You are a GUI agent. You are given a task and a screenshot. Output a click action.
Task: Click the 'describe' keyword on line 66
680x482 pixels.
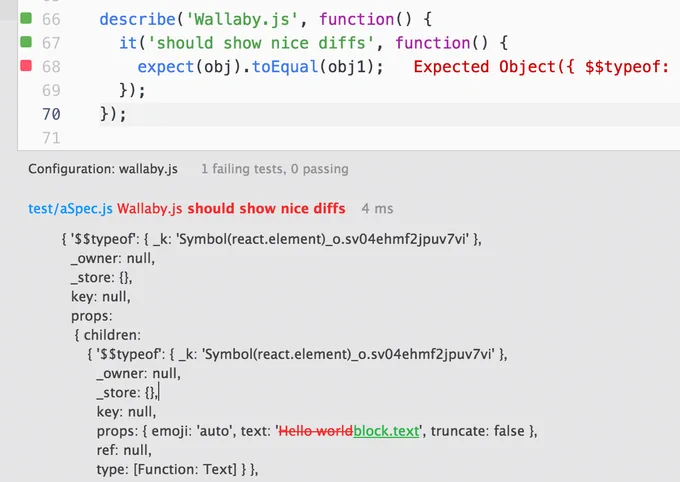(x=137, y=20)
